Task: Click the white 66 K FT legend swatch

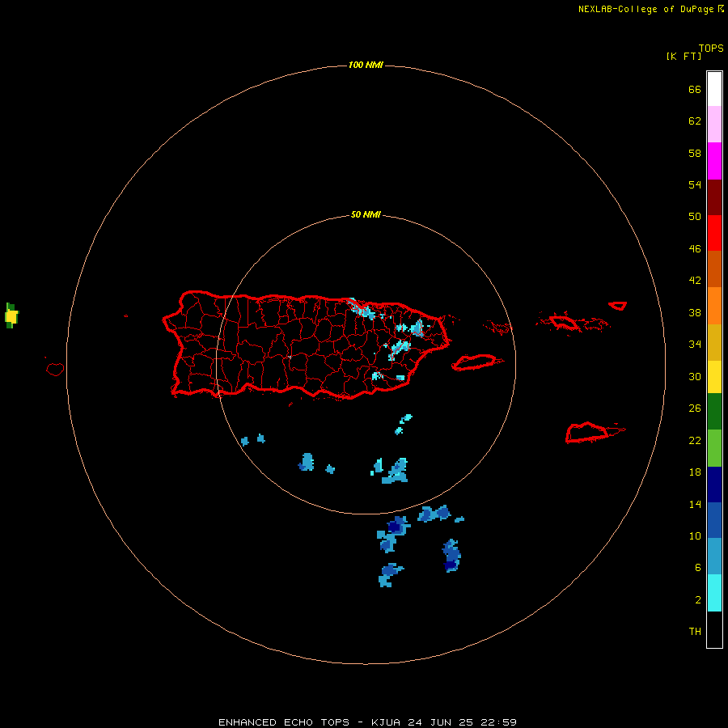Action: (714, 89)
